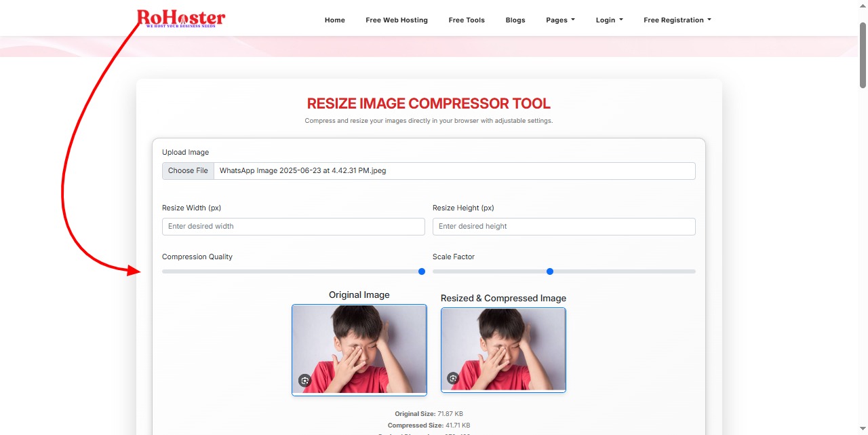This screenshot has height=435, width=868.
Task: Click the 'Original Image' caption
Action: (359, 295)
